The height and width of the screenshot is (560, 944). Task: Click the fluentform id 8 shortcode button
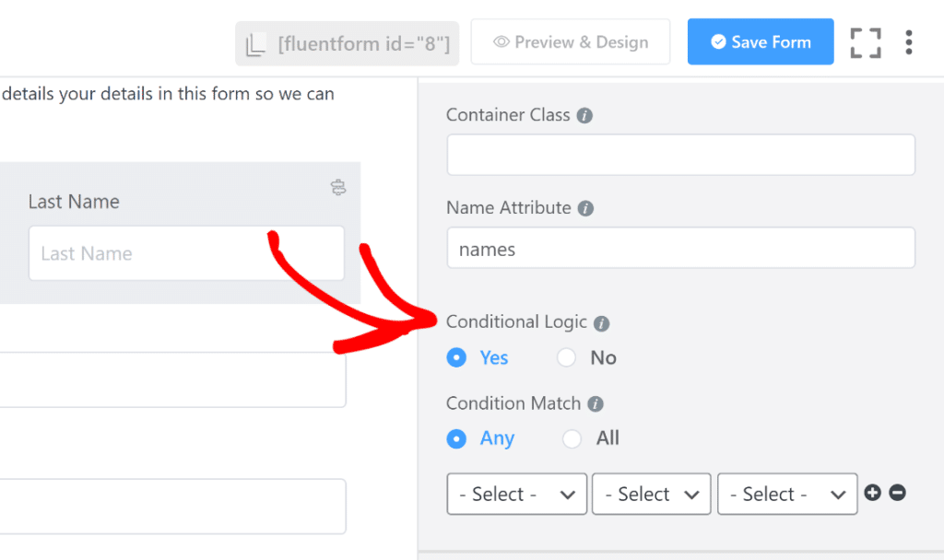pyautogui.click(x=347, y=42)
